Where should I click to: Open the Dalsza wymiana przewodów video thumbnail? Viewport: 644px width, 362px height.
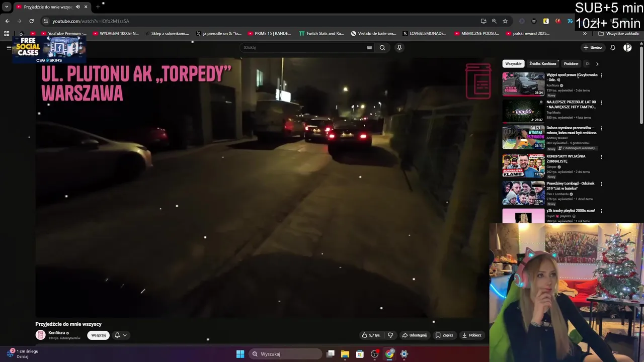pyautogui.click(x=523, y=137)
